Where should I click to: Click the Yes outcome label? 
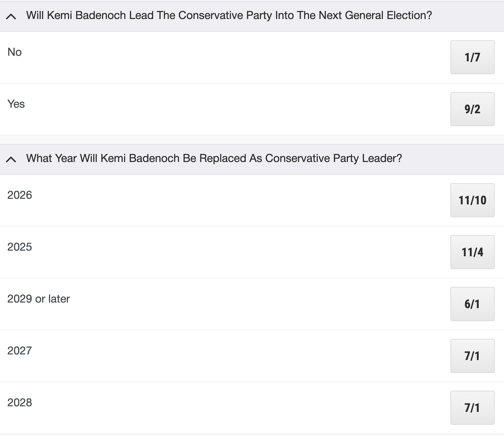point(16,104)
